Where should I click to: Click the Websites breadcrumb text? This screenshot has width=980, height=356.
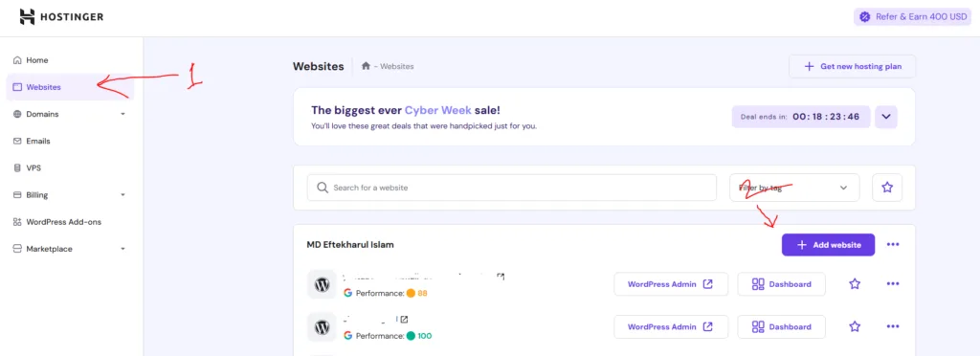coord(397,66)
